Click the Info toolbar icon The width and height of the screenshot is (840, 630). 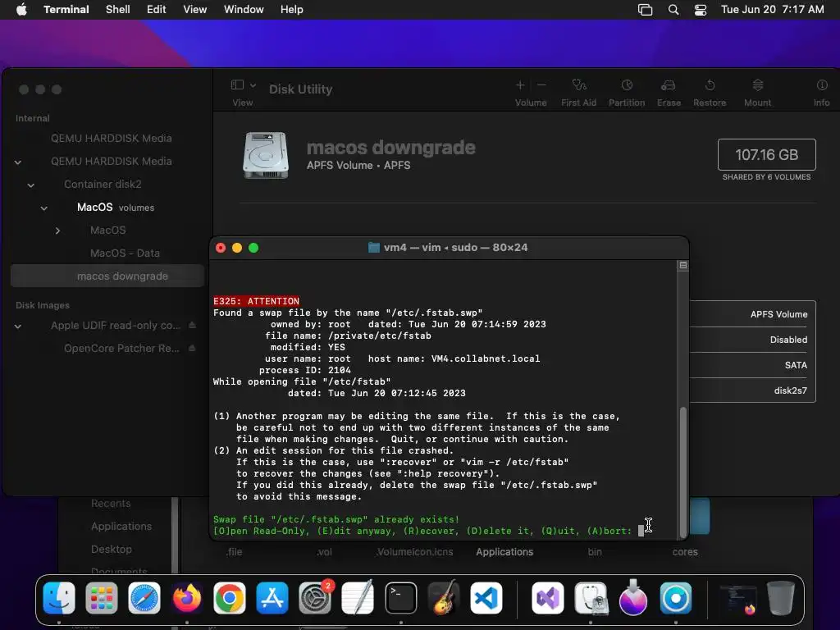[822, 85]
